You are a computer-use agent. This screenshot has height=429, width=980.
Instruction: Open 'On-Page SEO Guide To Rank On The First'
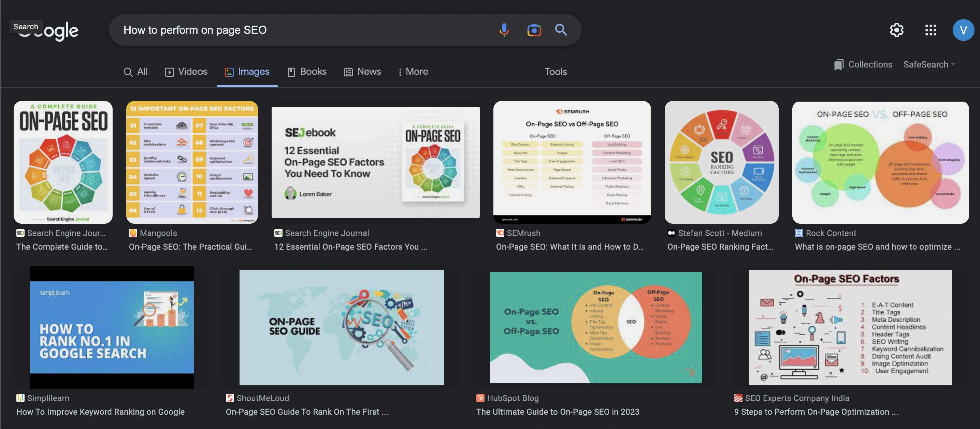point(307,412)
